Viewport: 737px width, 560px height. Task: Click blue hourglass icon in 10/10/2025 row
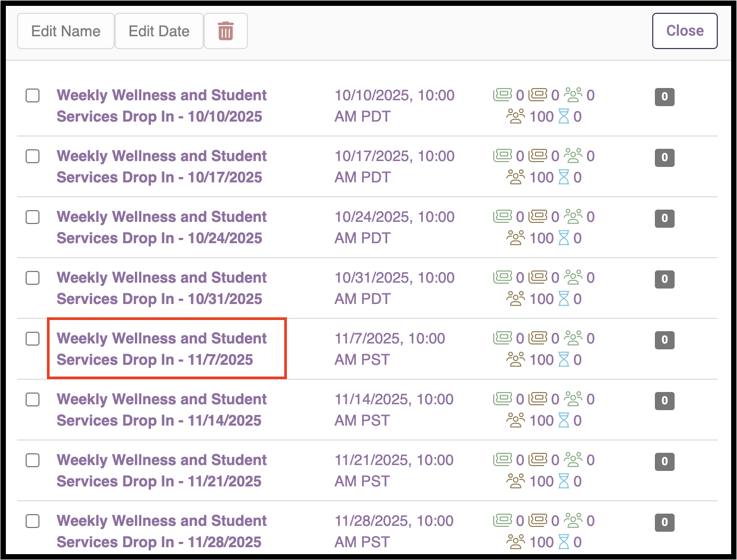(x=564, y=116)
